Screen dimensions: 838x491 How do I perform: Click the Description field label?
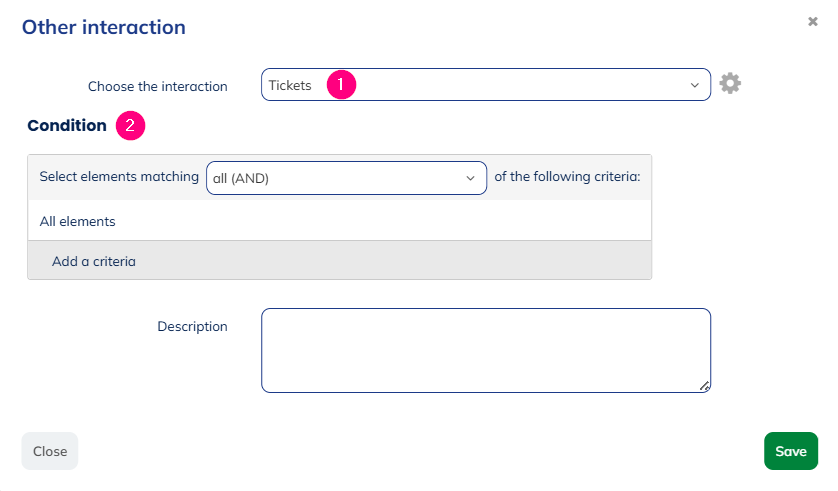192,326
